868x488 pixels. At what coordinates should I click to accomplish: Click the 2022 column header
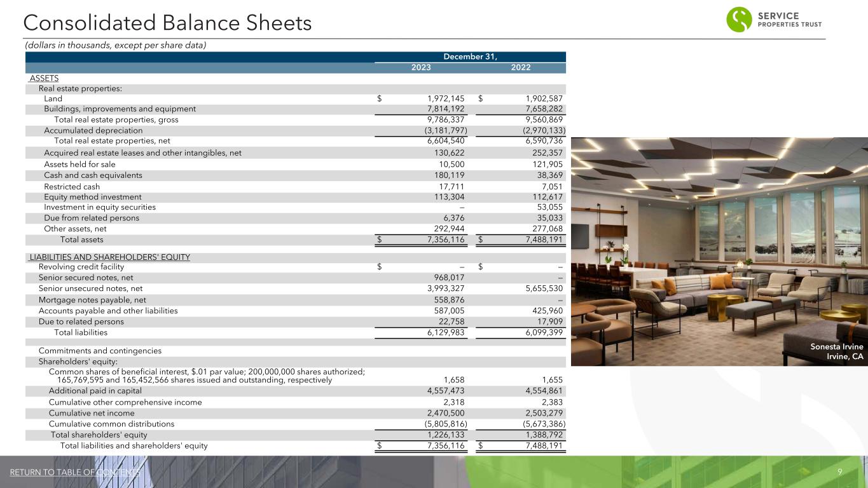click(520, 68)
